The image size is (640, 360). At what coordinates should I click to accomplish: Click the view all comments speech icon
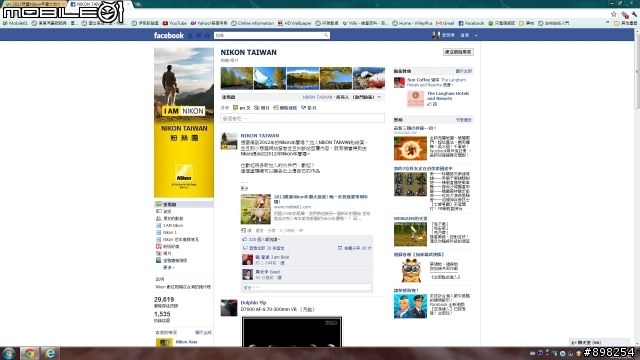(245, 248)
